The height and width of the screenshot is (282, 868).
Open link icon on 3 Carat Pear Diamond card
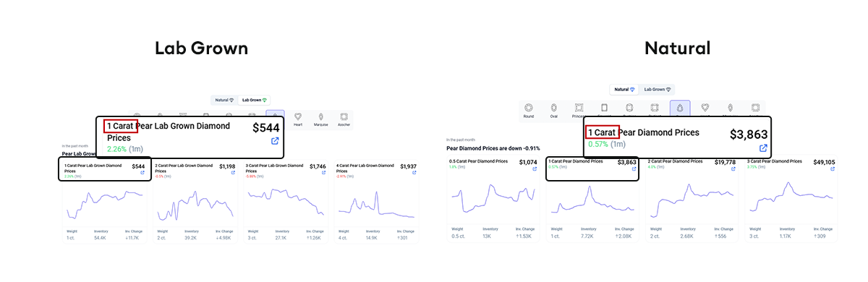(x=833, y=169)
